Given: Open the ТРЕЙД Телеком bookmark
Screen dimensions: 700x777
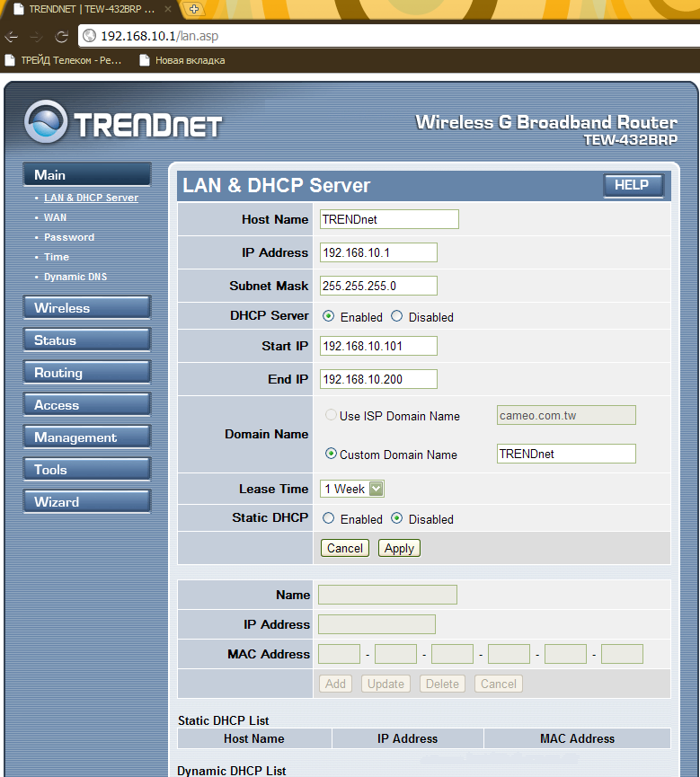Looking at the screenshot, I should click(64, 60).
